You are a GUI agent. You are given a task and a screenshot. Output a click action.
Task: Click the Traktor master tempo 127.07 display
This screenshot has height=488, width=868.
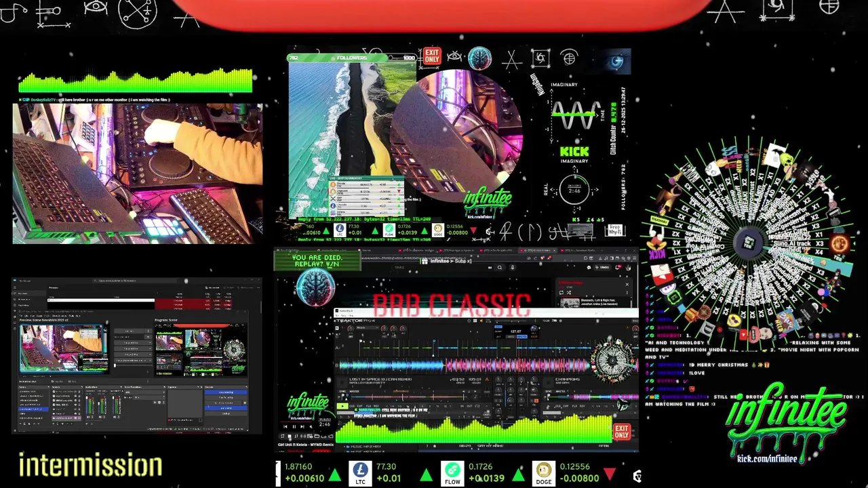coord(515,331)
